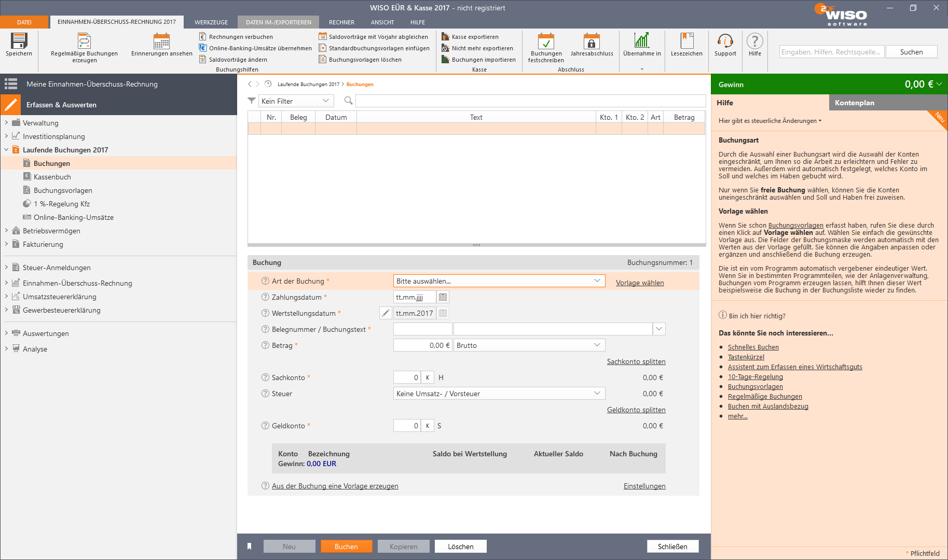Open Art der Buchung dropdown

(x=499, y=281)
